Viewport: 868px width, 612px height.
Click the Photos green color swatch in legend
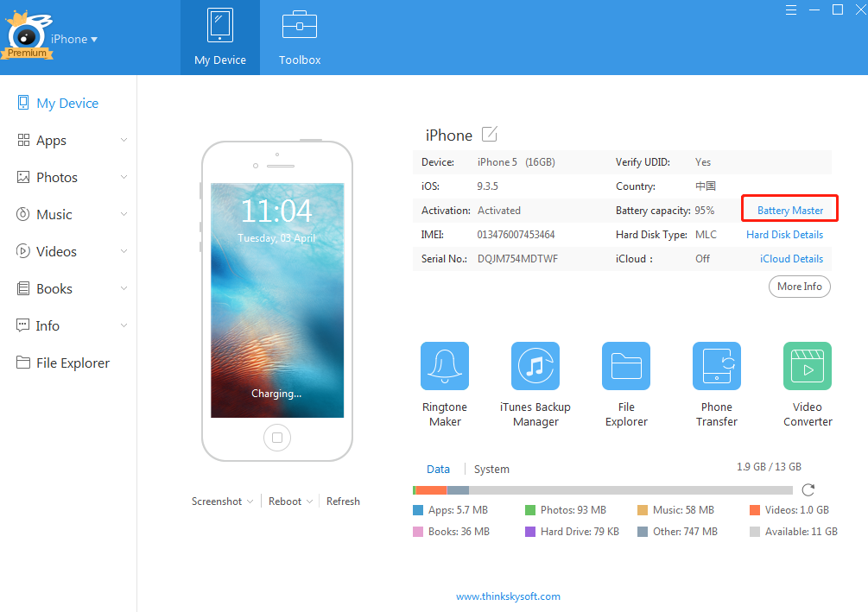click(x=530, y=510)
